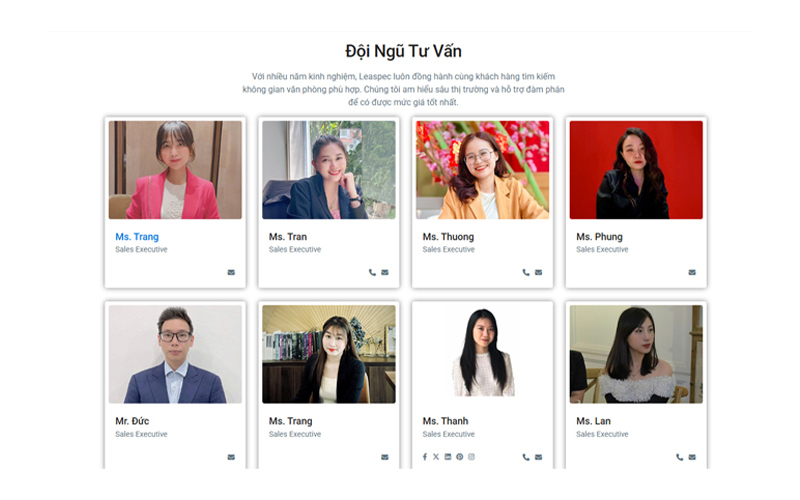The height and width of the screenshot is (500, 800).
Task: Call Ms. Tran via phone icon
Action: [372, 272]
